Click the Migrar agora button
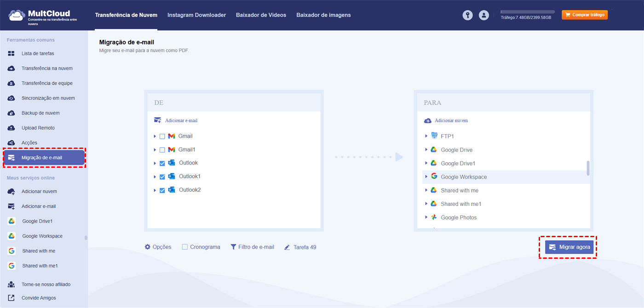The image size is (644, 308). pyautogui.click(x=569, y=247)
